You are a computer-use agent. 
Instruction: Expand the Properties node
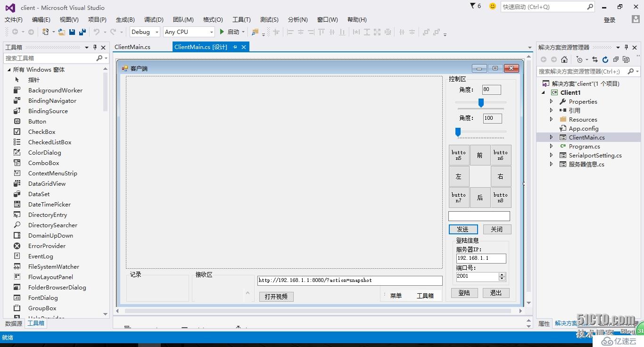552,101
